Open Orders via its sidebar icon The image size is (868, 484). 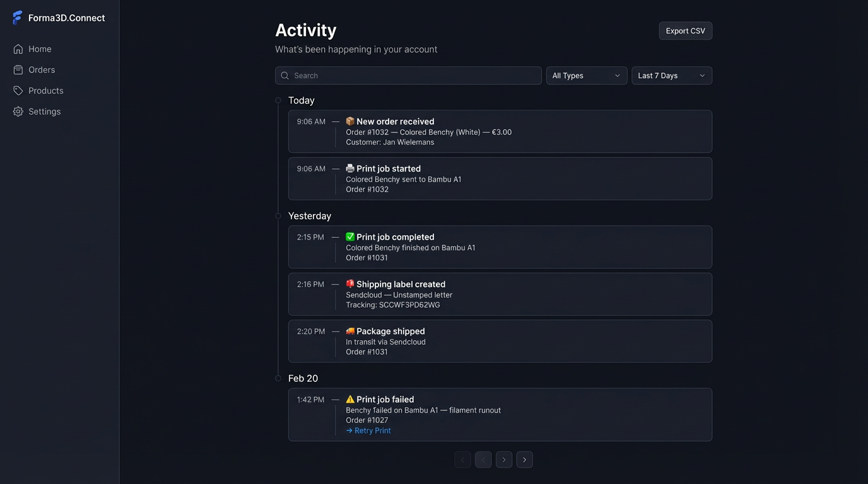point(17,69)
